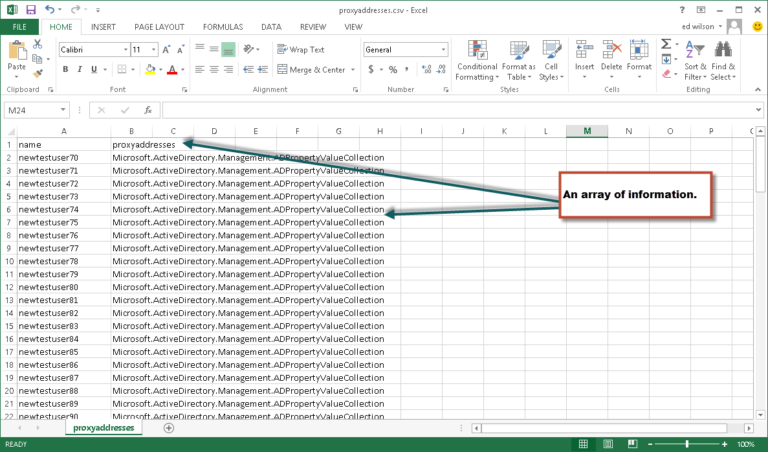Image resolution: width=768 pixels, height=452 pixels.
Task: Open the FILE backstage menu
Action: 20,27
